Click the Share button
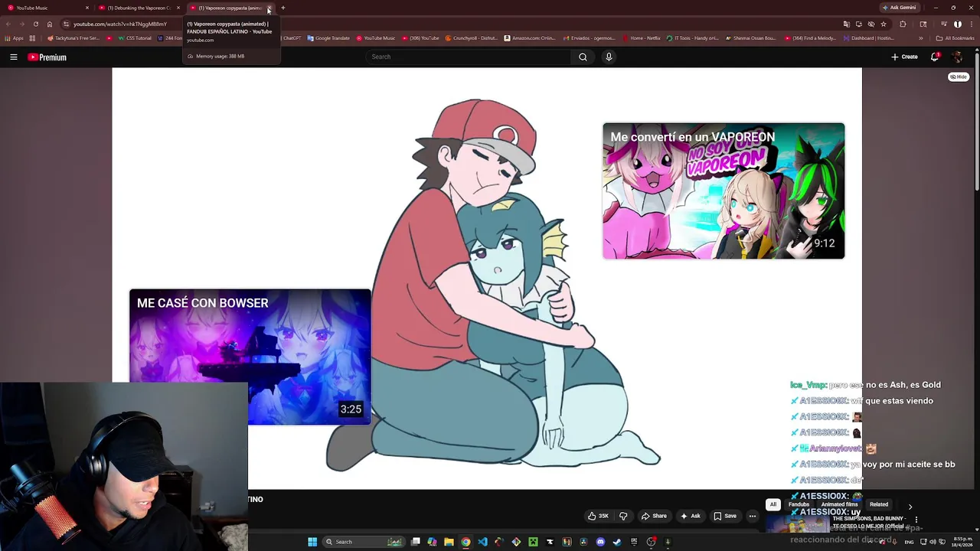The width and height of the screenshot is (980, 551). 654,516
